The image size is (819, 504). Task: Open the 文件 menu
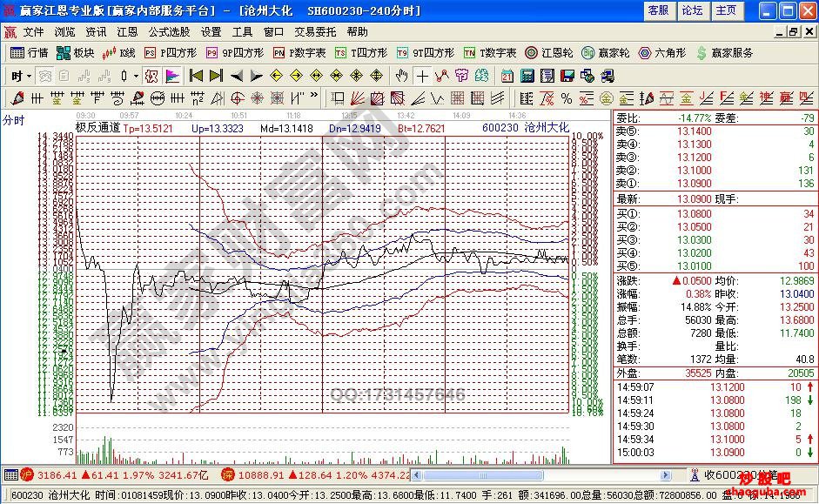(33, 32)
